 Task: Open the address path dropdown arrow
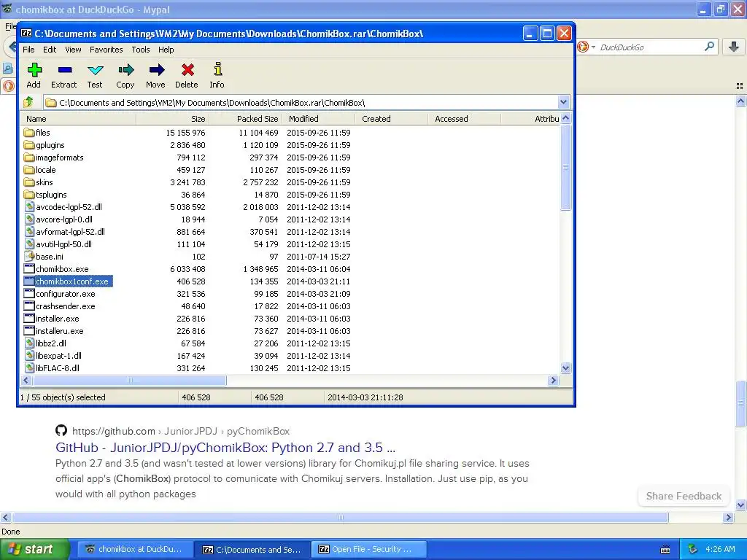pyautogui.click(x=563, y=102)
